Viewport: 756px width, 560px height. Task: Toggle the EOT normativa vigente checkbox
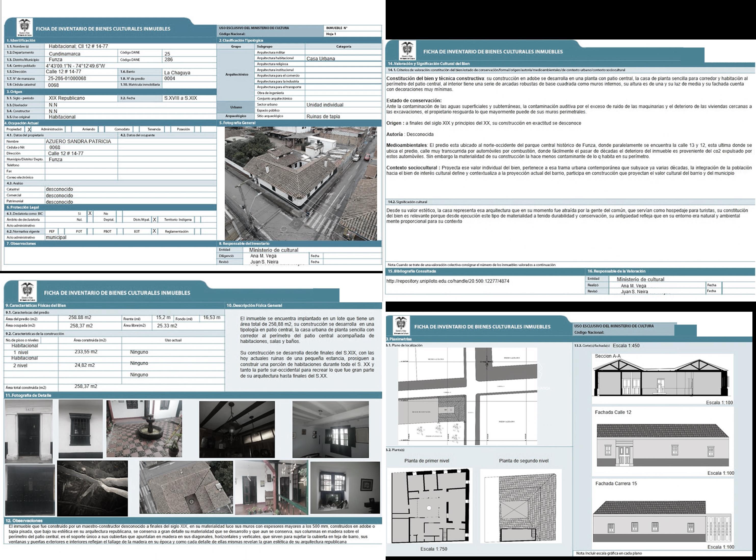pos(154,231)
